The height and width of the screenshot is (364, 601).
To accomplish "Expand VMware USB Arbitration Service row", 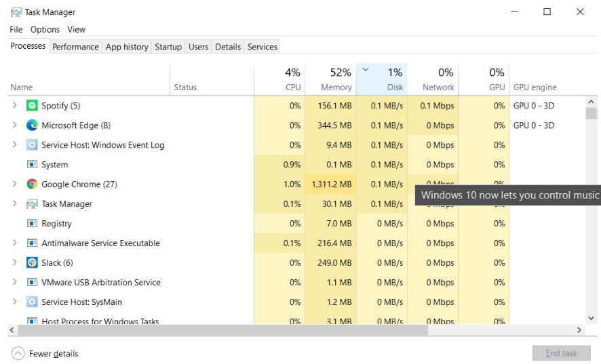I will click(14, 282).
